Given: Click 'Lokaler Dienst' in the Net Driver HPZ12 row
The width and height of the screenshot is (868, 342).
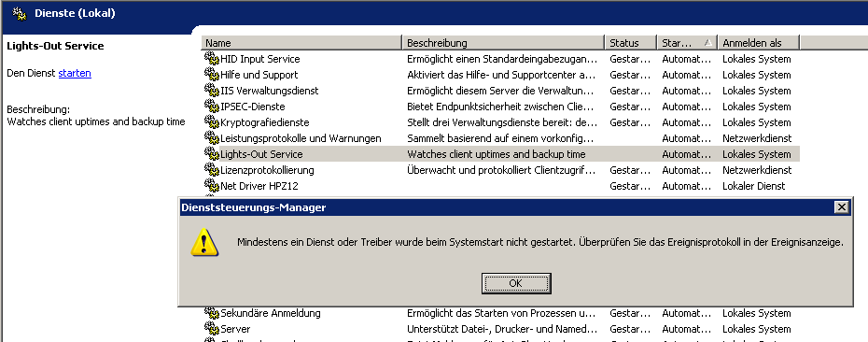Looking at the screenshot, I should click(753, 186).
